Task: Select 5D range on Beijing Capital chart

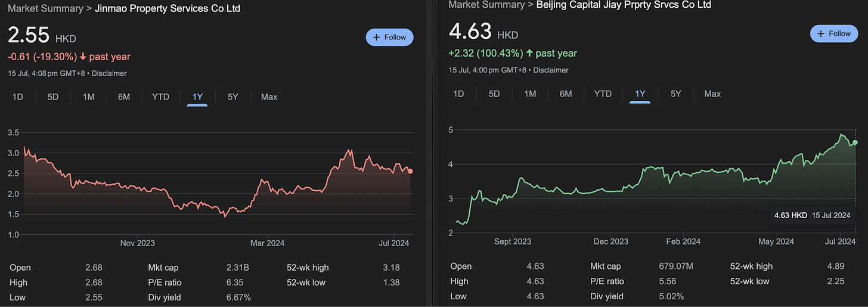Action: click(494, 94)
